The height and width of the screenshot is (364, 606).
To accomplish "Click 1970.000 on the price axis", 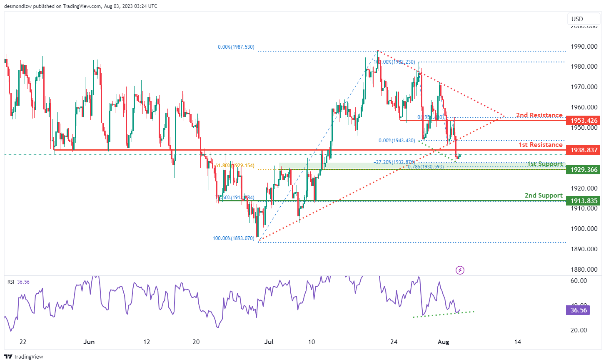I will click(584, 87).
